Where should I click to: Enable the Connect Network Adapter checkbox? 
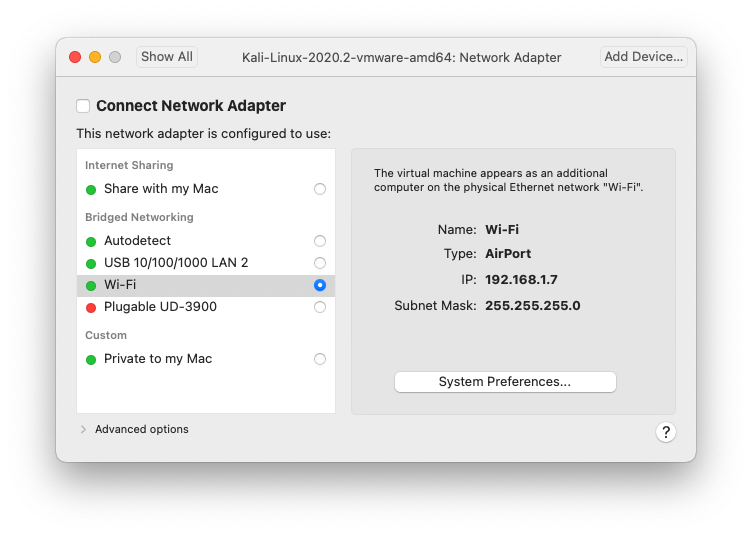point(83,106)
